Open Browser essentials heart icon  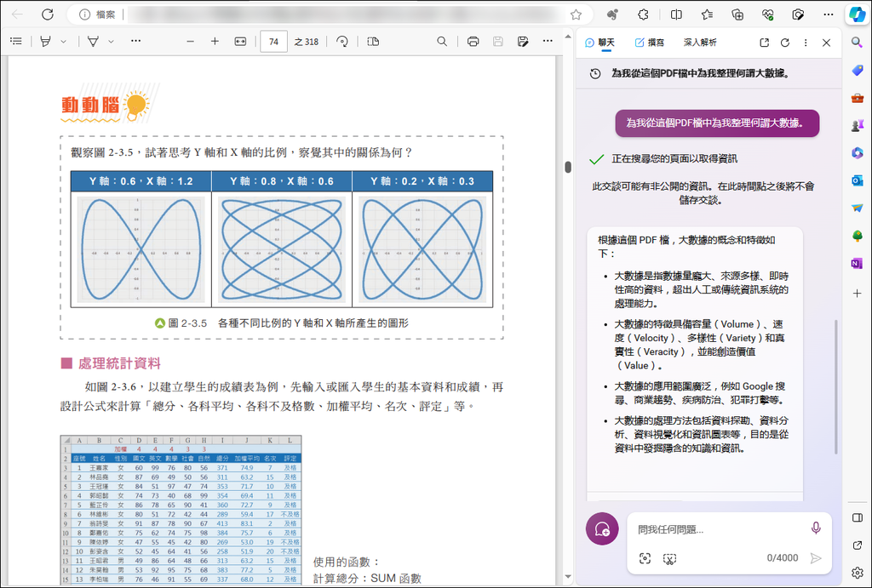[768, 14]
